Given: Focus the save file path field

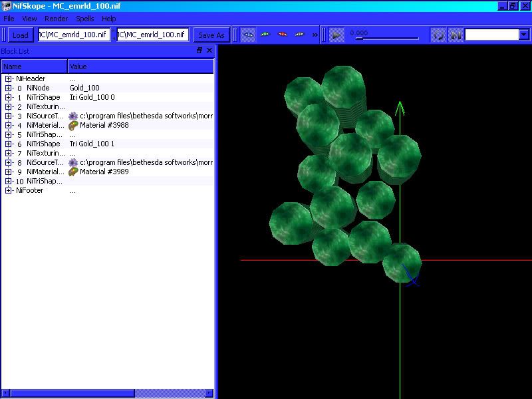Looking at the screenshot, I should (x=153, y=35).
